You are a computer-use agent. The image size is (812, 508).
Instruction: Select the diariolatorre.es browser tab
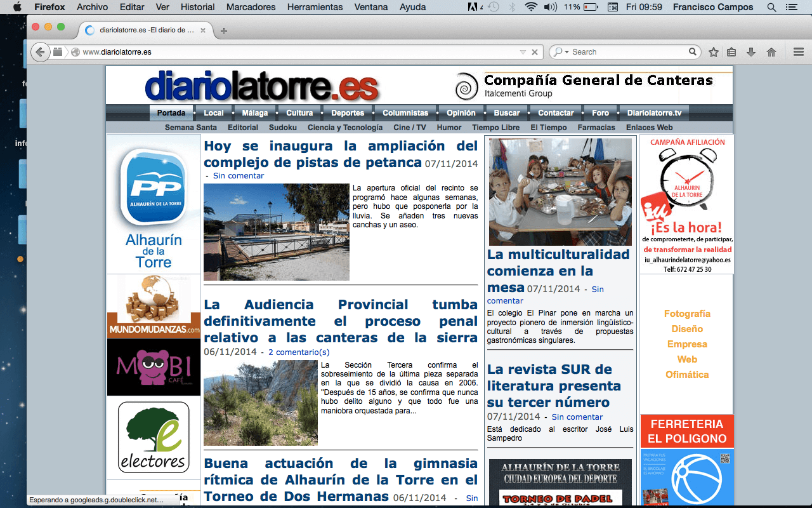click(x=146, y=30)
